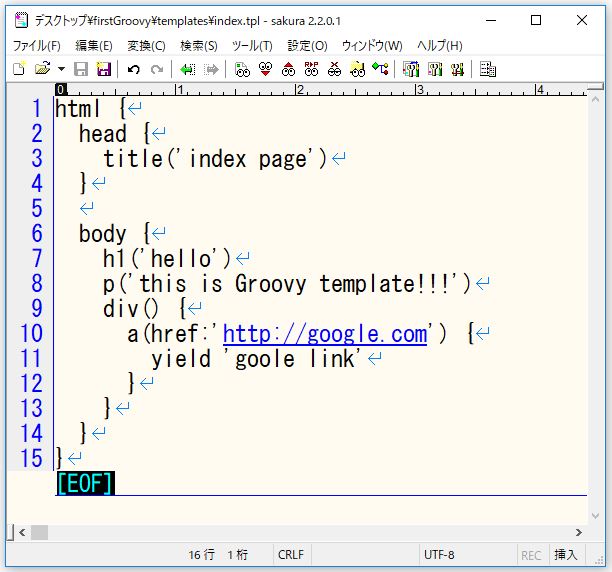The image size is (612, 572).
Task: Create a new file with toolbar icon
Action: point(19,69)
